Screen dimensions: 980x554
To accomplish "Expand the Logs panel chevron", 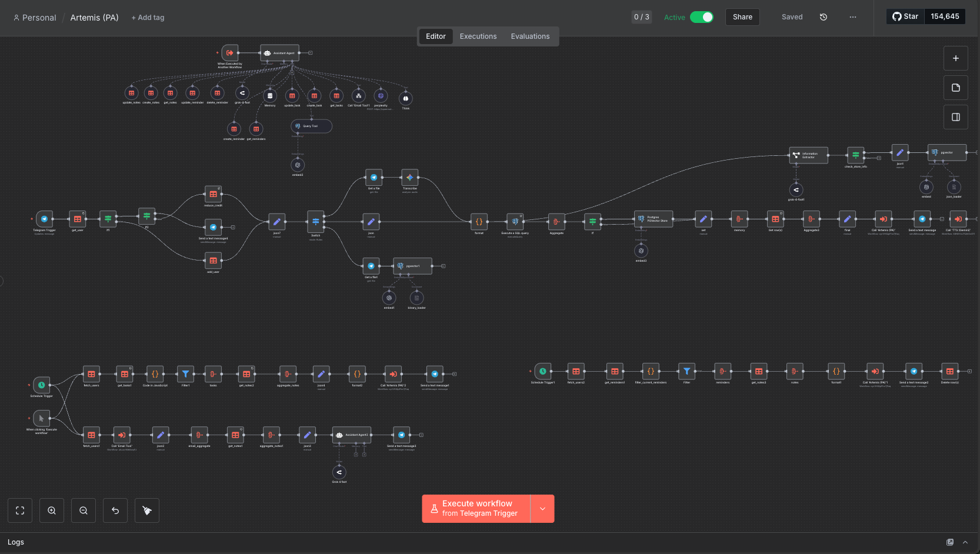I will [965, 542].
